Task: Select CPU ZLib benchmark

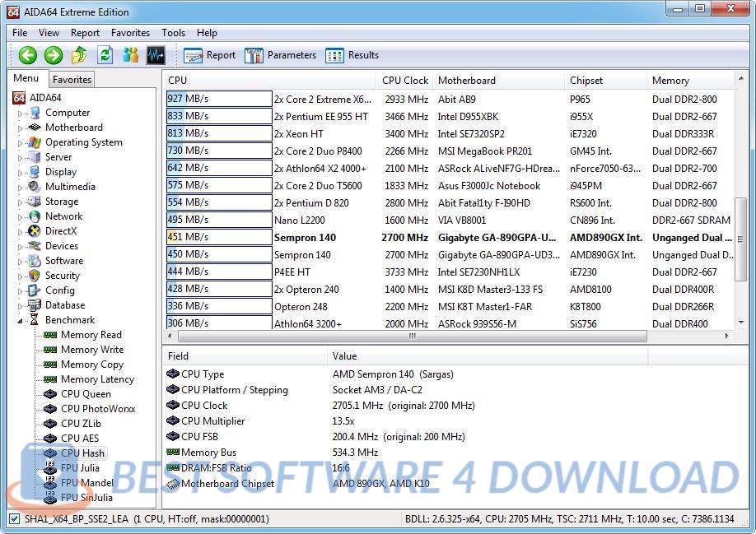Action: tap(81, 424)
